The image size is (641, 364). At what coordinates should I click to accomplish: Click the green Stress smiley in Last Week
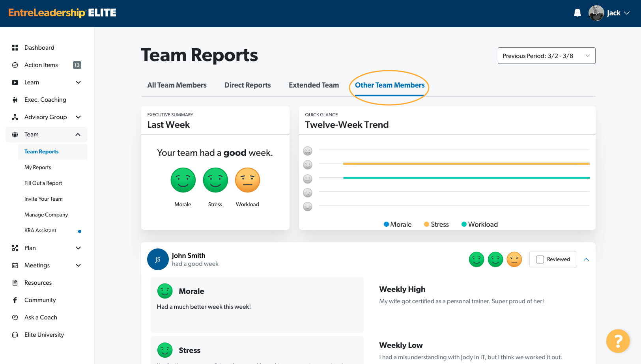point(215,180)
